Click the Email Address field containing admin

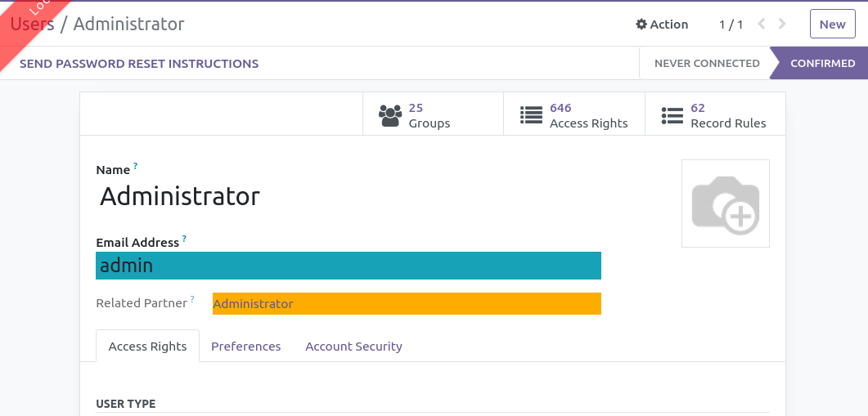pyautogui.click(x=349, y=266)
